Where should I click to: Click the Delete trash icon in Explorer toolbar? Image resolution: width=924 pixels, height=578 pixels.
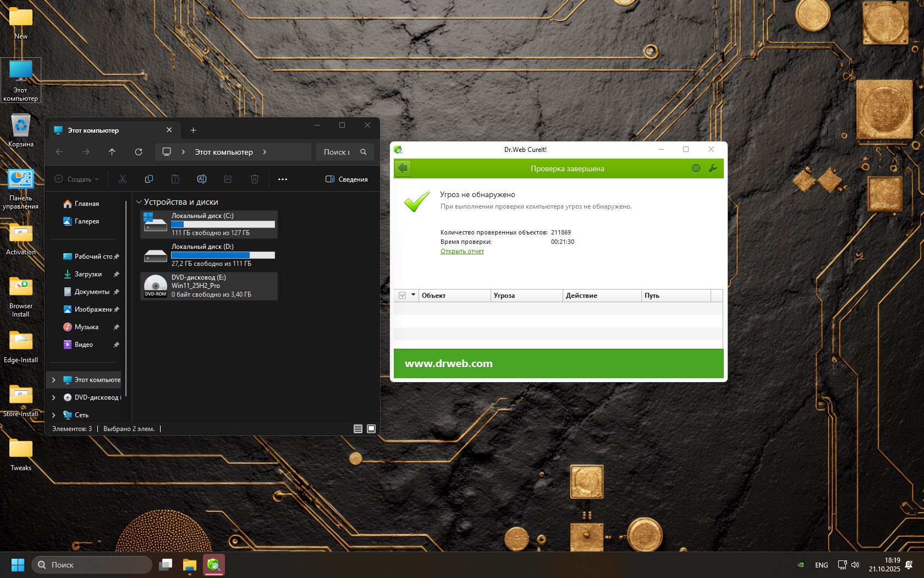255,179
